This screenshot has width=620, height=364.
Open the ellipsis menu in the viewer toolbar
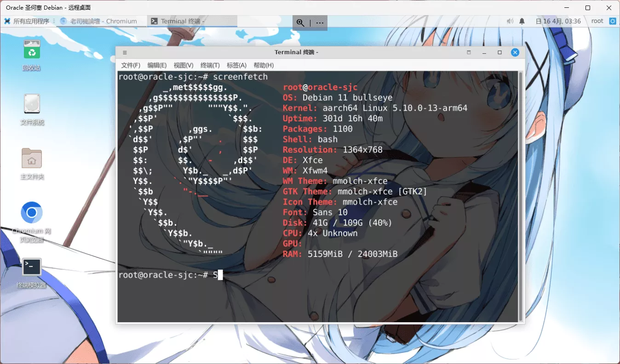click(319, 22)
